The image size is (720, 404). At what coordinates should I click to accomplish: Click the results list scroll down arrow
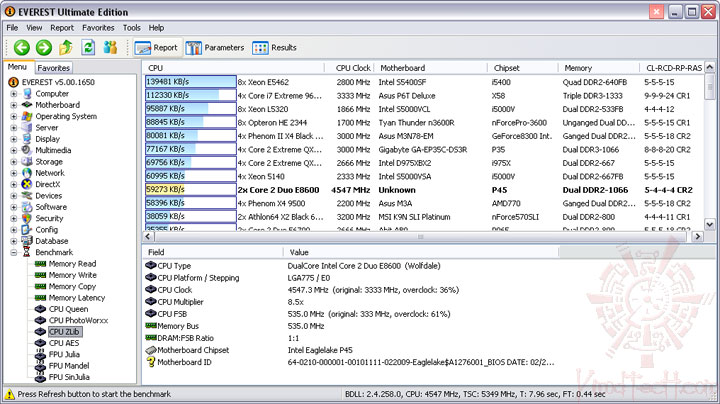coord(709,224)
